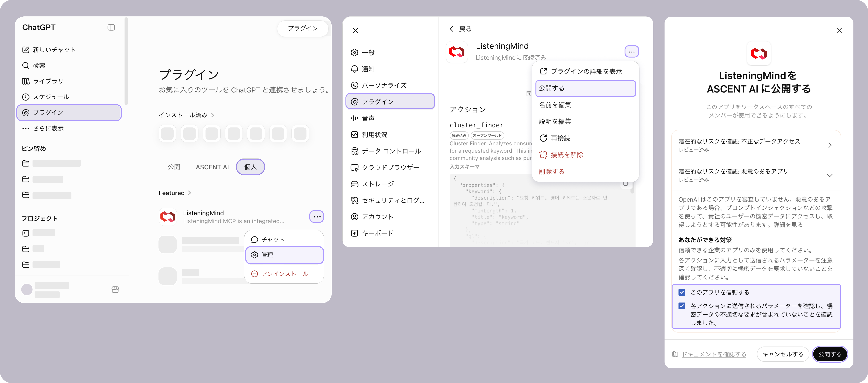Click the プラグイン pill button at top
The image size is (868, 383).
tap(303, 28)
